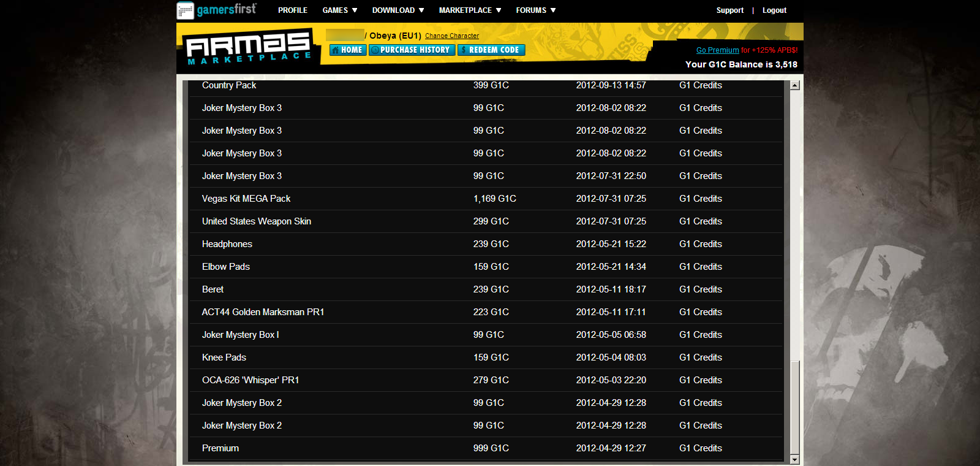Open the Support page link
The image size is (980, 466).
point(729,10)
